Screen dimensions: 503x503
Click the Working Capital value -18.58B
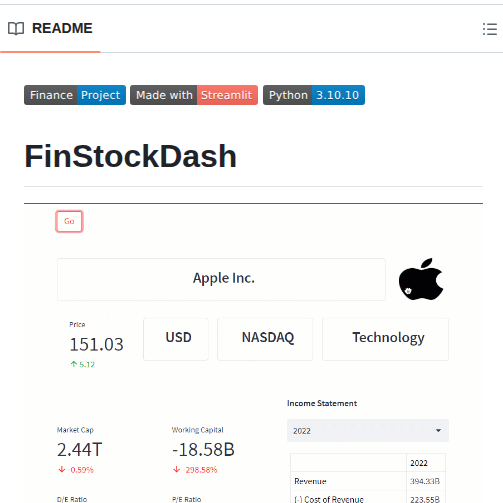203,450
